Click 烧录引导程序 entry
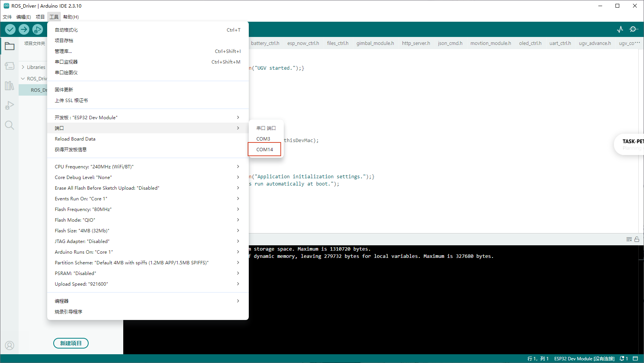Viewport: 644px width, 363px height. click(x=148, y=312)
